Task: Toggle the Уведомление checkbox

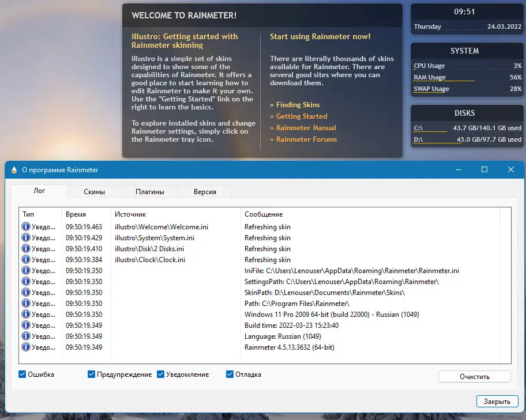Action: click(161, 374)
